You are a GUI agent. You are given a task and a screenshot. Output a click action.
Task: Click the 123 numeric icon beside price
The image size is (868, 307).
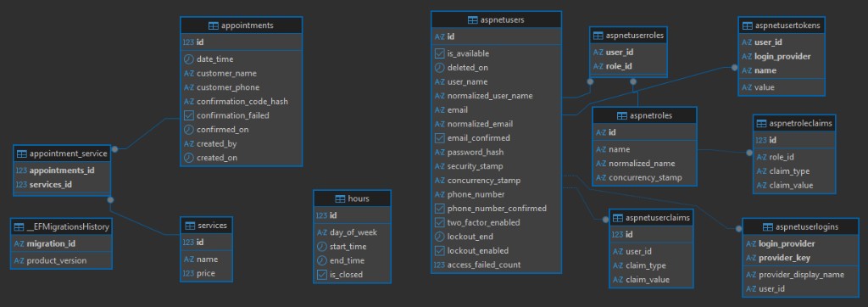pyautogui.click(x=188, y=273)
